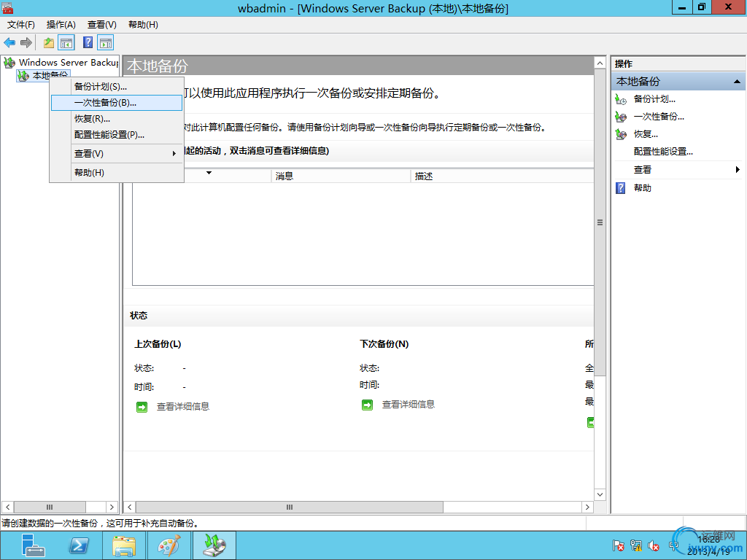This screenshot has width=747, height=560.
Task: Click the 描述 column header
Action: click(x=502, y=176)
